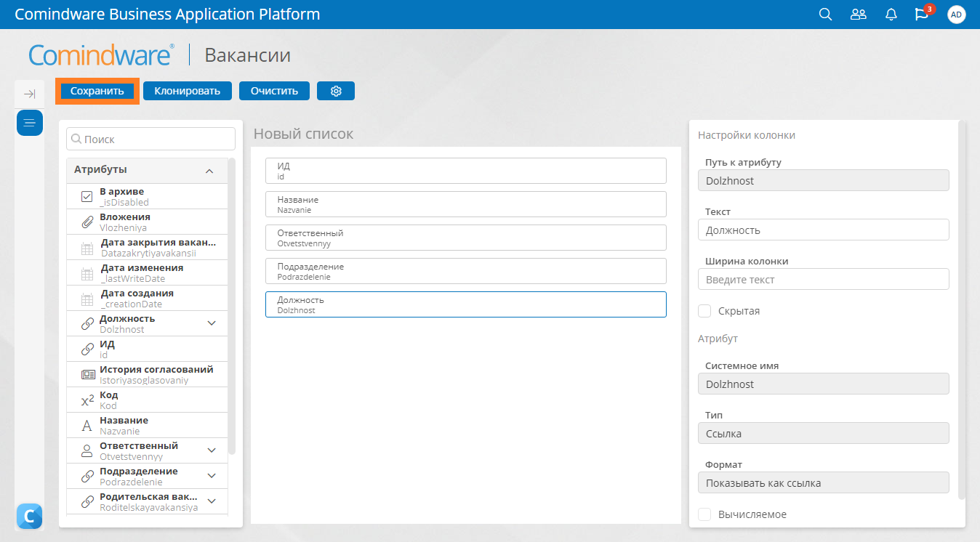
Task: Expand the Подразделение attribute chevron
Action: (x=212, y=476)
